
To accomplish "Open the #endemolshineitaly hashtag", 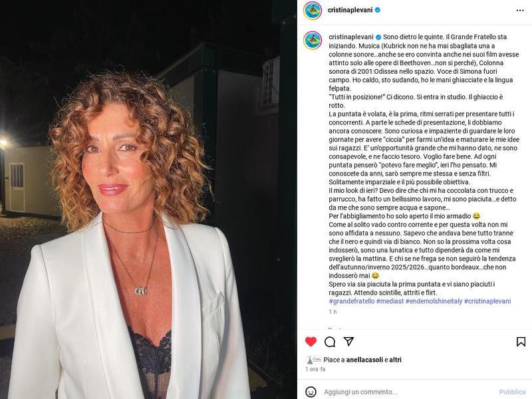I will click(434, 301).
